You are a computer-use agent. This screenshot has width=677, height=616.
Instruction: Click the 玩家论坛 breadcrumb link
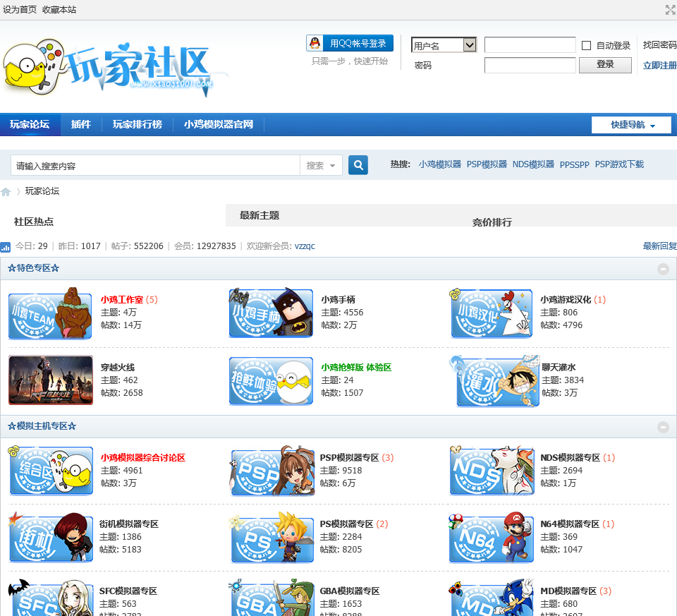tap(42, 191)
